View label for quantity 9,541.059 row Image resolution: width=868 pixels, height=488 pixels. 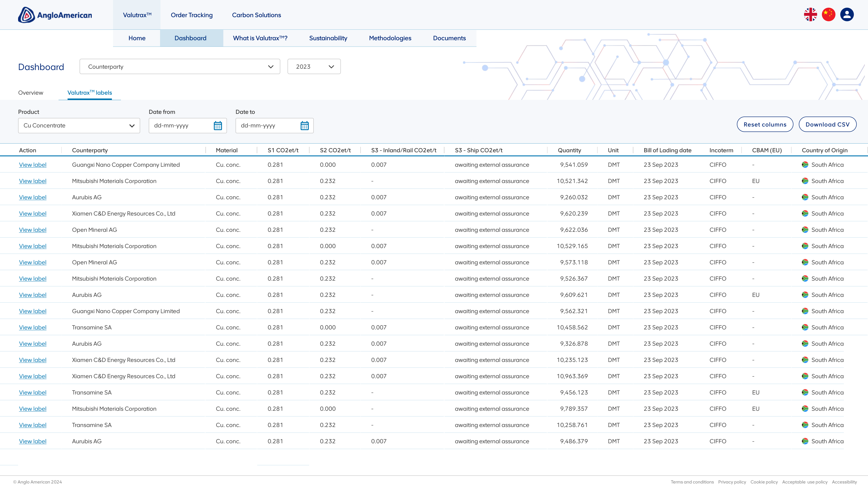pyautogui.click(x=33, y=165)
